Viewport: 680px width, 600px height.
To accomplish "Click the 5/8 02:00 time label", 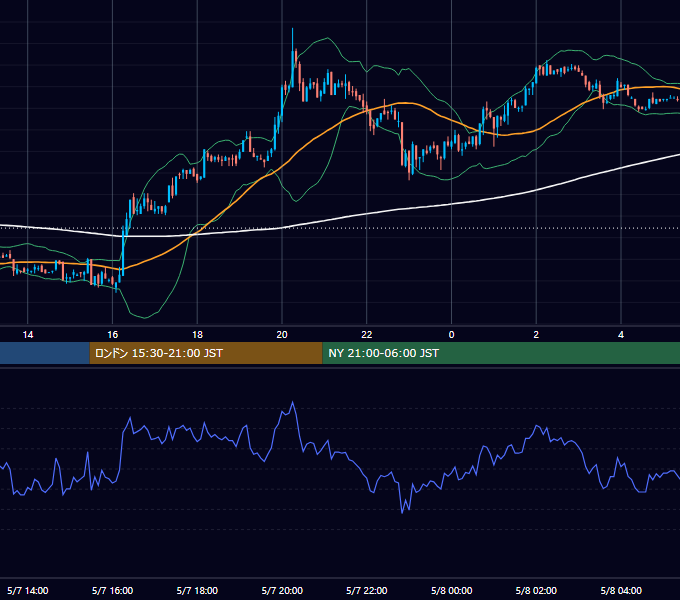I will tap(536, 590).
